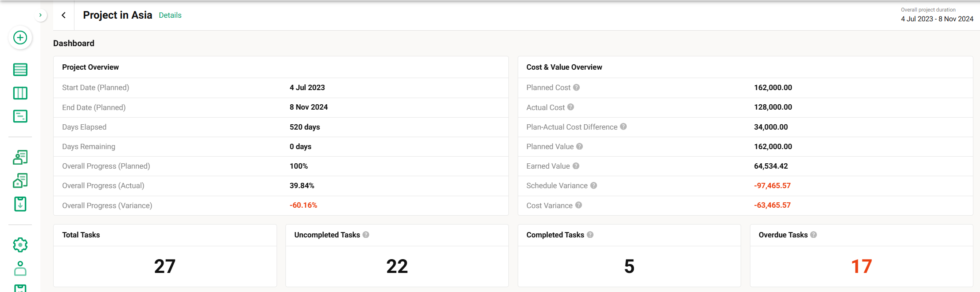
Task: Click the download document sidebar icon
Action: (x=20, y=204)
